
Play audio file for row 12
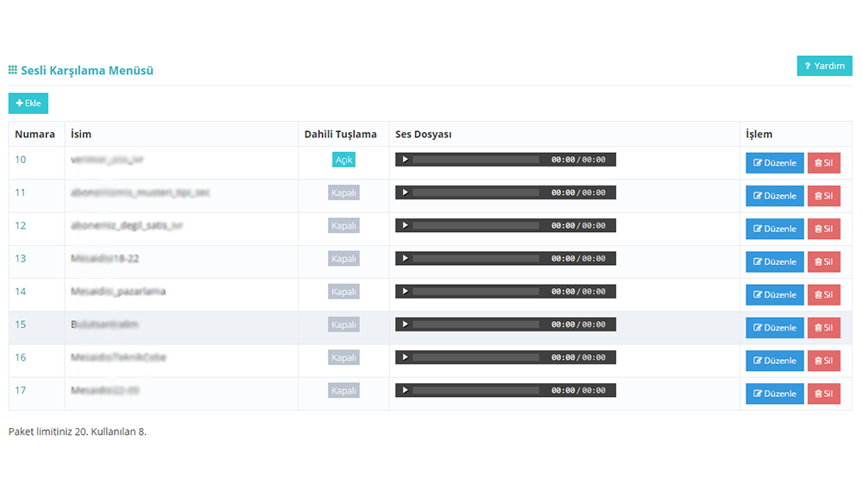pos(406,225)
